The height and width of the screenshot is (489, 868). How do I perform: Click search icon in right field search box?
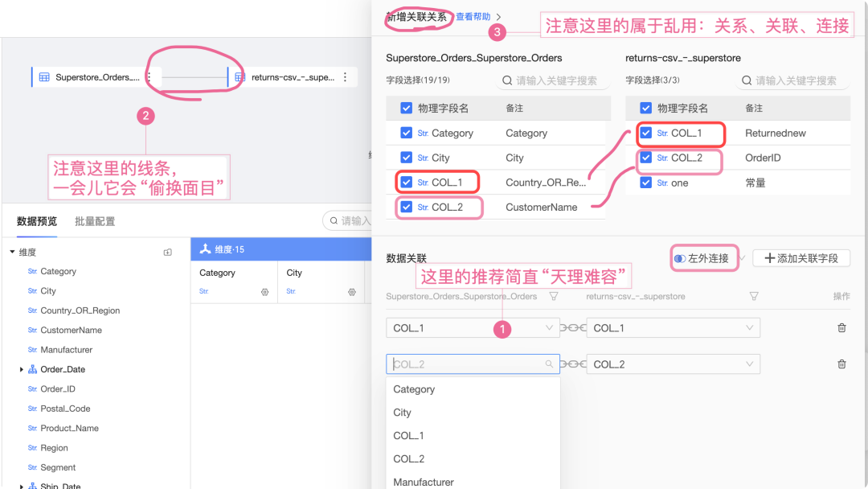(x=747, y=80)
